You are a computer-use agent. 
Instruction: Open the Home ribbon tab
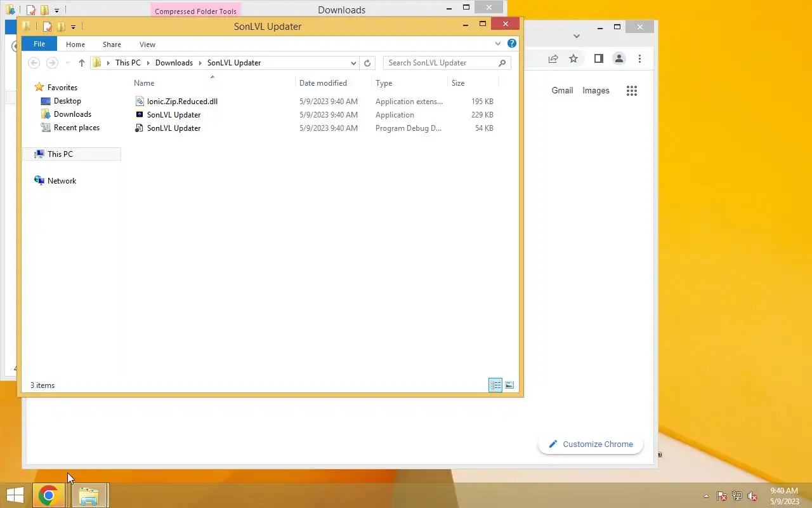(75, 44)
